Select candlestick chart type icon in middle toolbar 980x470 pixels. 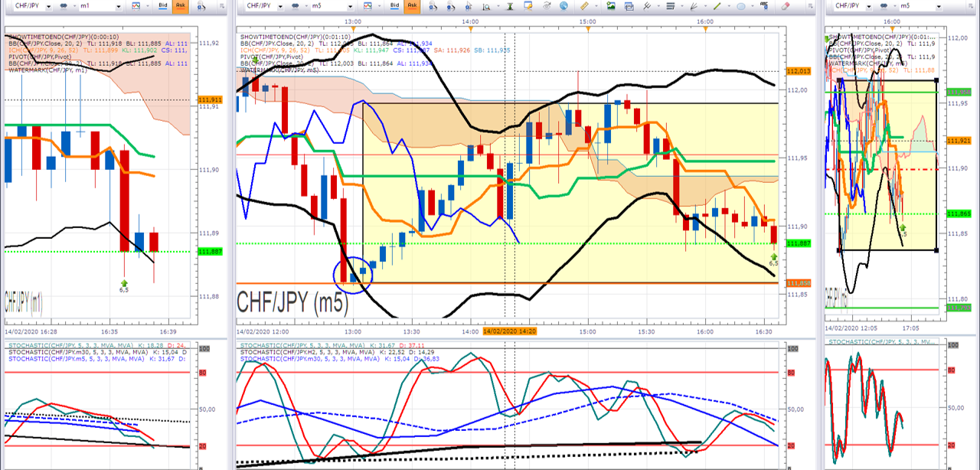(367, 5)
